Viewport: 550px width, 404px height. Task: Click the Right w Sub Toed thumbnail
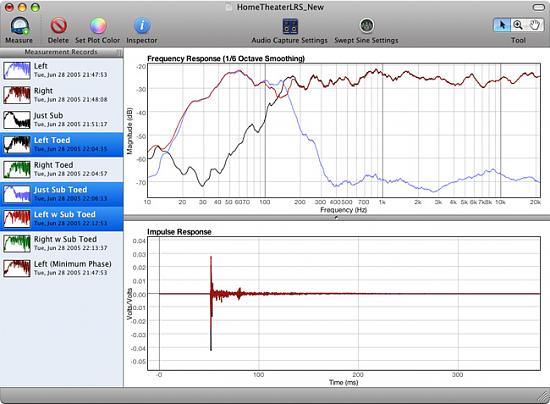pos(17,243)
